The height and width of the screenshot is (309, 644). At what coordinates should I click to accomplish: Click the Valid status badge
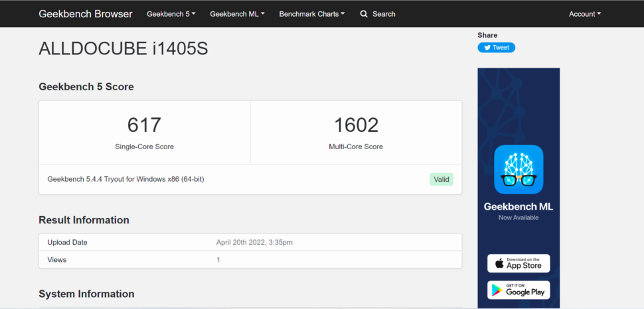point(442,179)
